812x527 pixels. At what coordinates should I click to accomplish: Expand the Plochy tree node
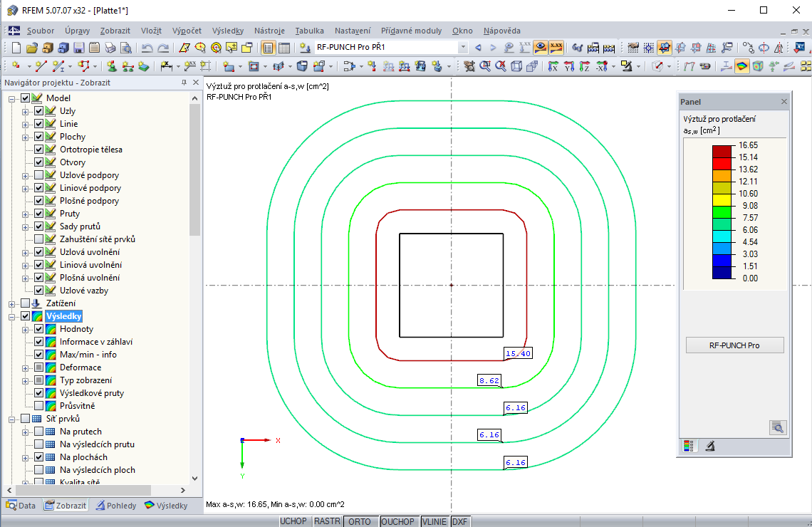[26, 137]
